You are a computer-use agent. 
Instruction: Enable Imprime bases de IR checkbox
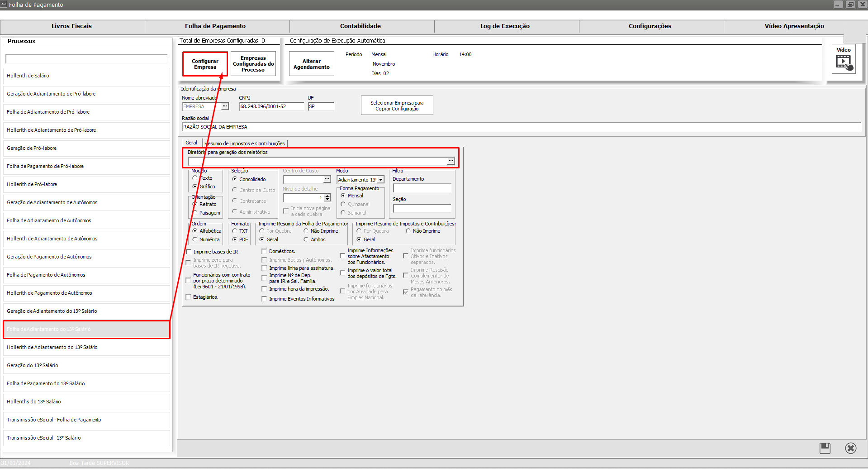click(189, 252)
